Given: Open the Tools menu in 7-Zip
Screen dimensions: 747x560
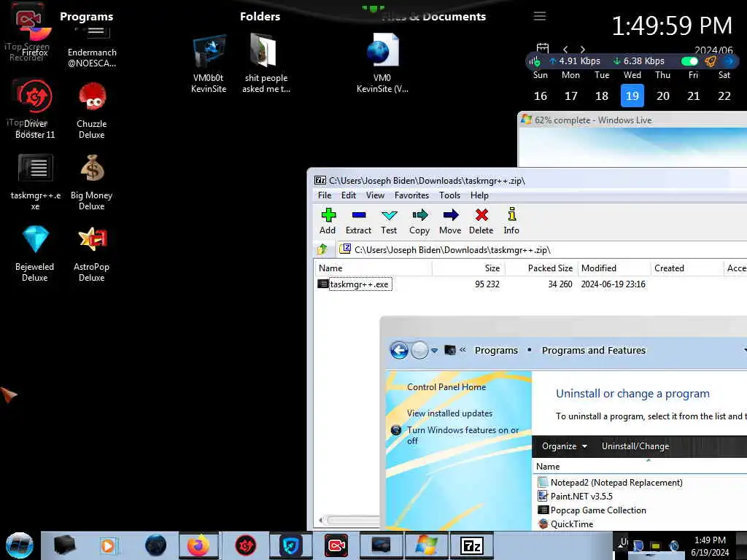Looking at the screenshot, I should 449,195.
